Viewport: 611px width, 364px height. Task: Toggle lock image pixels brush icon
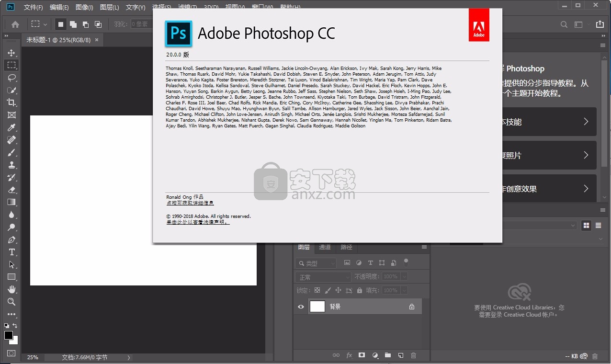pyautogui.click(x=328, y=290)
